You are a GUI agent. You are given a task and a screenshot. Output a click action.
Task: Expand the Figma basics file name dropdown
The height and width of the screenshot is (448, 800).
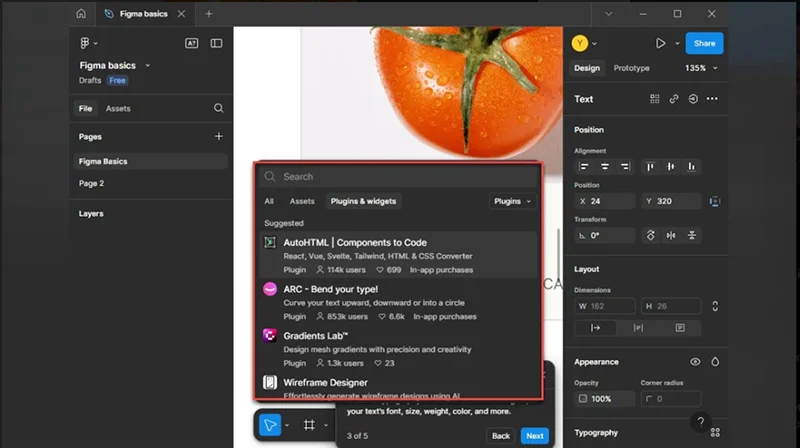[x=147, y=65]
